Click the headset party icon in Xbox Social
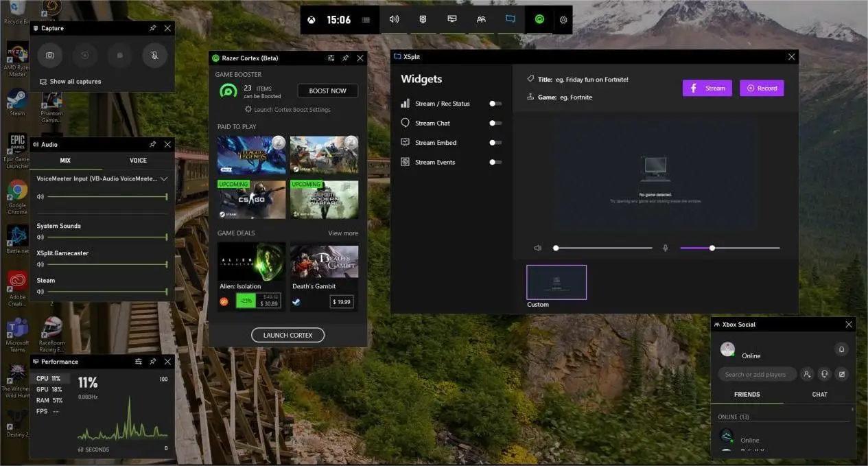The image size is (868, 466). 824,374
